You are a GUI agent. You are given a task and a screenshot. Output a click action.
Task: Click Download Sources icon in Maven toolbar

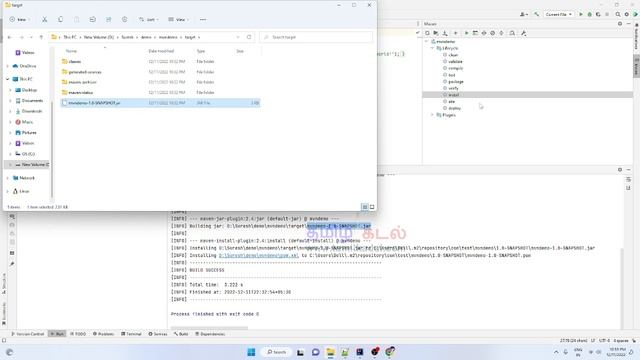445,33
